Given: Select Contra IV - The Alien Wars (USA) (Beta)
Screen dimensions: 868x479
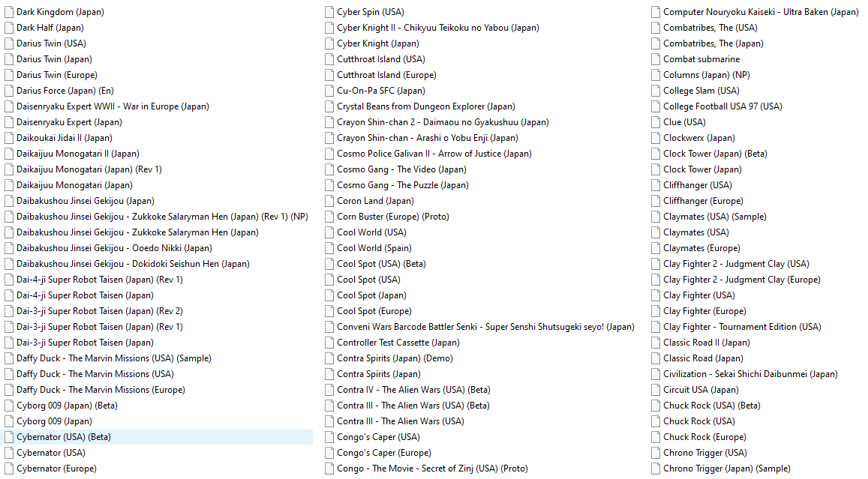Looking at the screenshot, I should (x=414, y=390).
